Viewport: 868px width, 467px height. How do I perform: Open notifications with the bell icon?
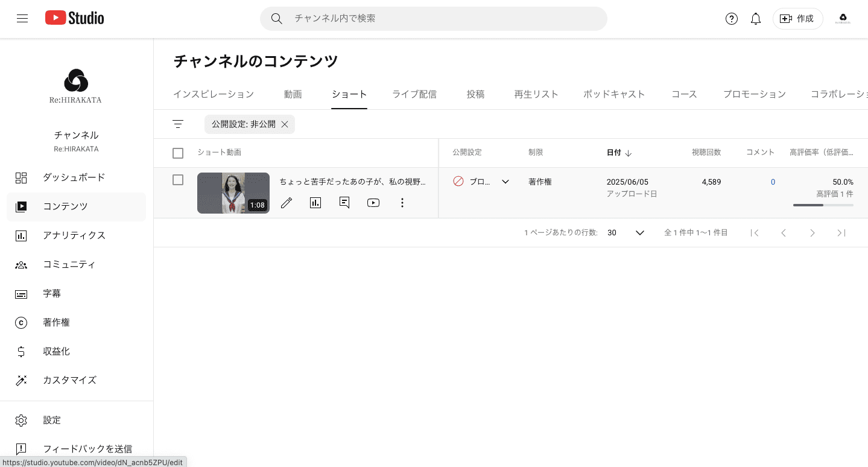click(x=755, y=19)
